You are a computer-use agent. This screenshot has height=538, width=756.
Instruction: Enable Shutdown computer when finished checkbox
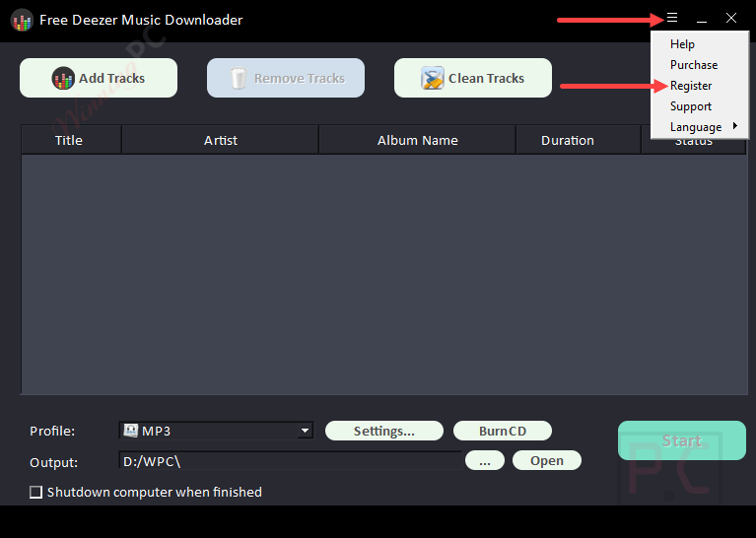35,493
